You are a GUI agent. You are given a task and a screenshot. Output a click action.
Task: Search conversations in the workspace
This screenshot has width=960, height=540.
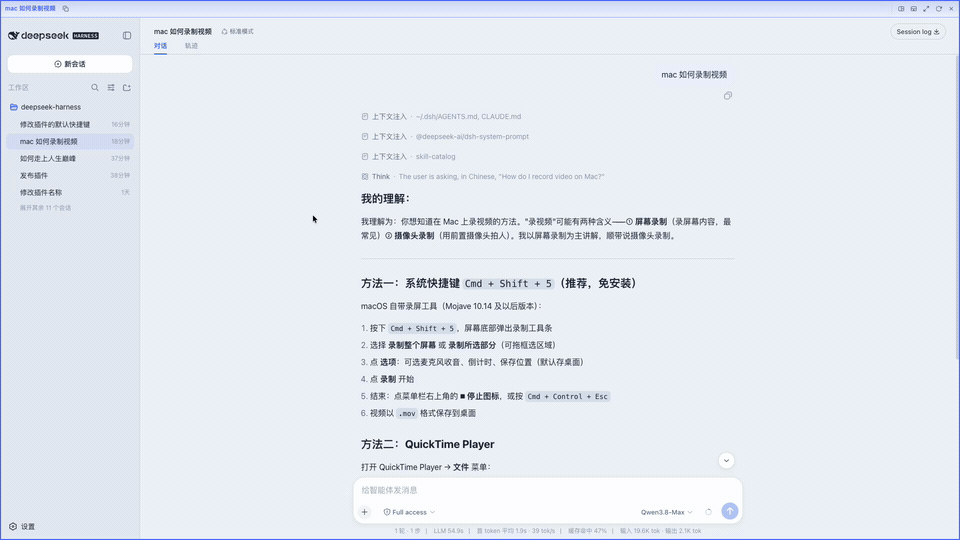tap(95, 88)
